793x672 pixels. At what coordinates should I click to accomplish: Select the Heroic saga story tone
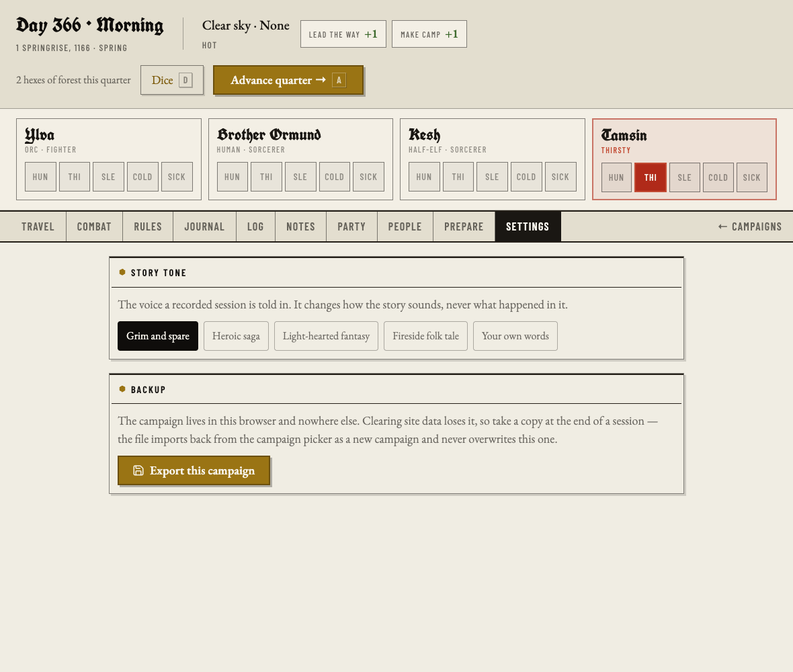(236, 336)
